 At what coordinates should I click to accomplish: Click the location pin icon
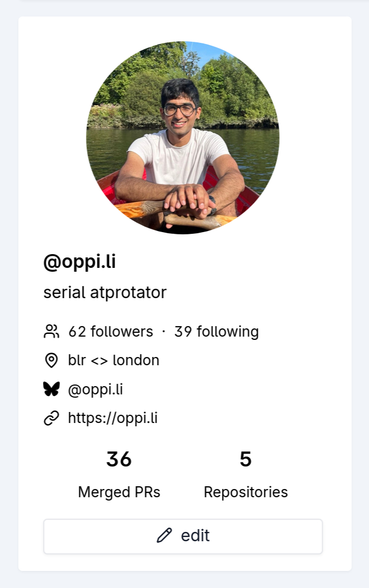(x=51, y=360)
